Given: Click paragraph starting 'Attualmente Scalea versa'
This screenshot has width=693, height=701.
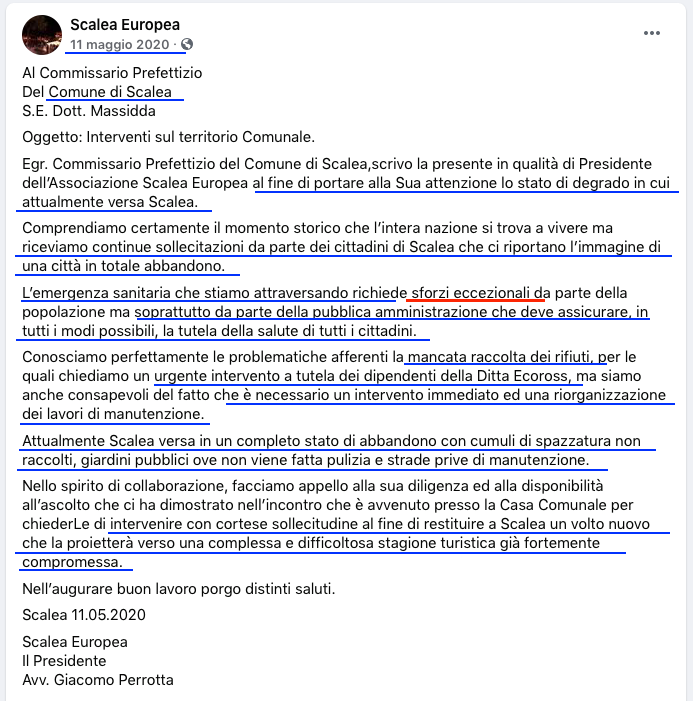Looking at the screenshot, I should coord(331,450).
